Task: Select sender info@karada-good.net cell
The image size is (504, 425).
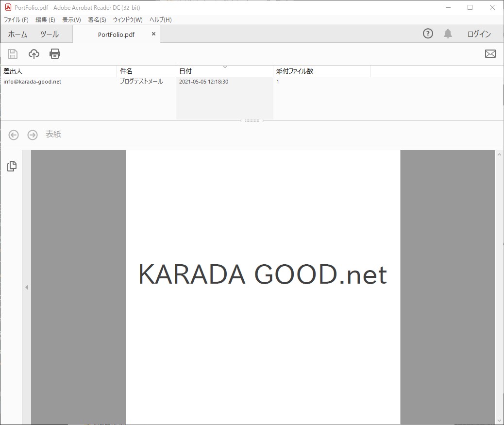Action: pyautogui.click(x=32, y=82)
